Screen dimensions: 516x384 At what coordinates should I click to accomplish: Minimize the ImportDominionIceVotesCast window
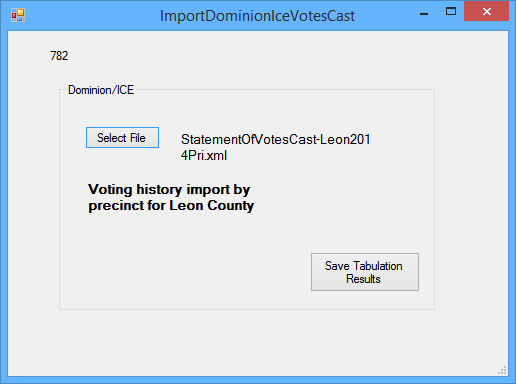[x=424, y=13]
